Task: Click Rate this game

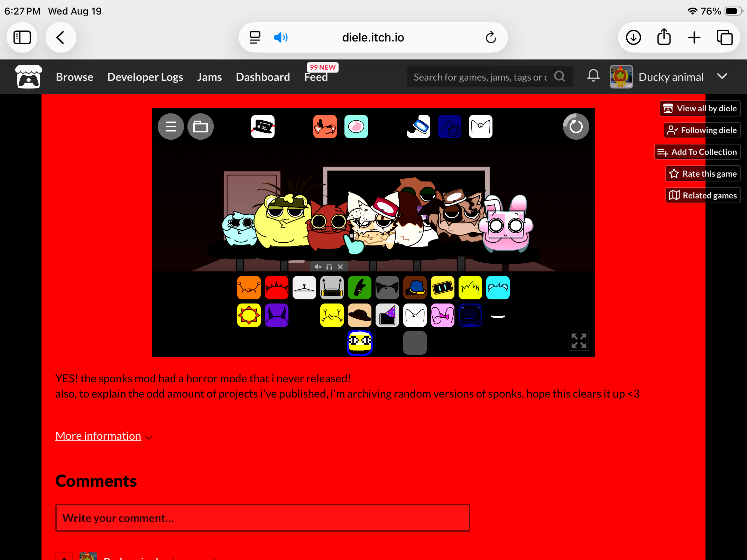Action: click(703, 174)
